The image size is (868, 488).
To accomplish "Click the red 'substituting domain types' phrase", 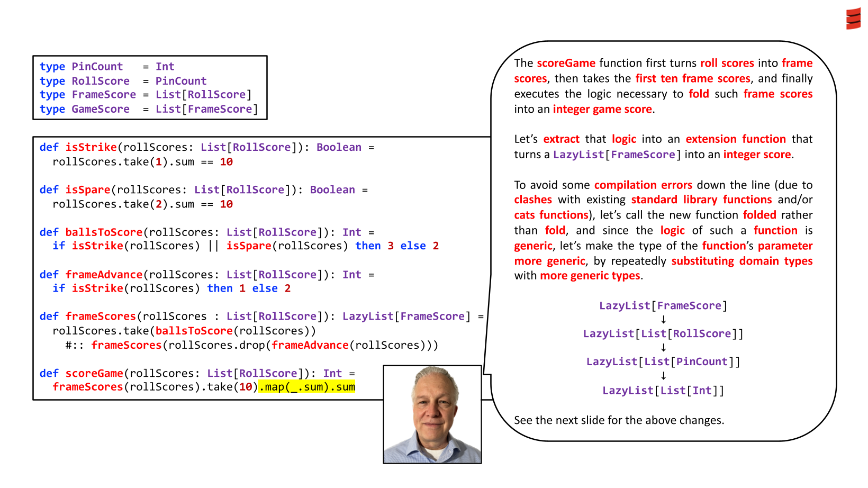I will 742,261.
